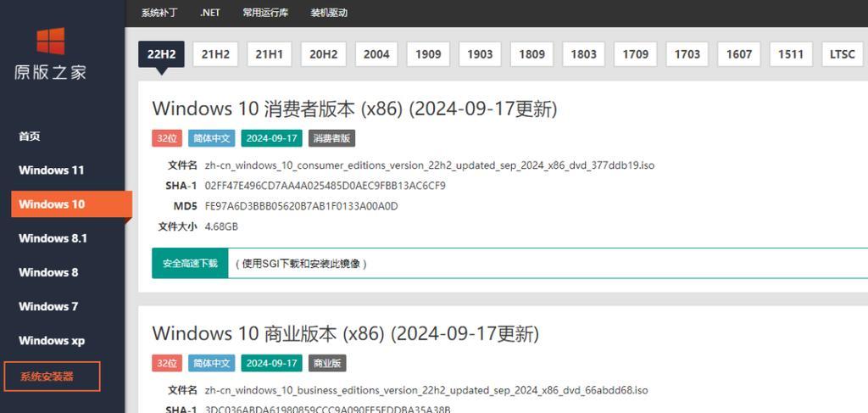
Task: Go to 首页 in the sidebar
Action: tap(30, 137)
